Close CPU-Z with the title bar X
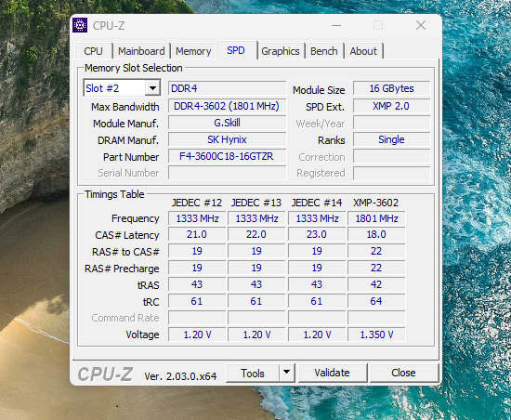The width and height of the screenshot is (511, 420). tap(421, 25)
